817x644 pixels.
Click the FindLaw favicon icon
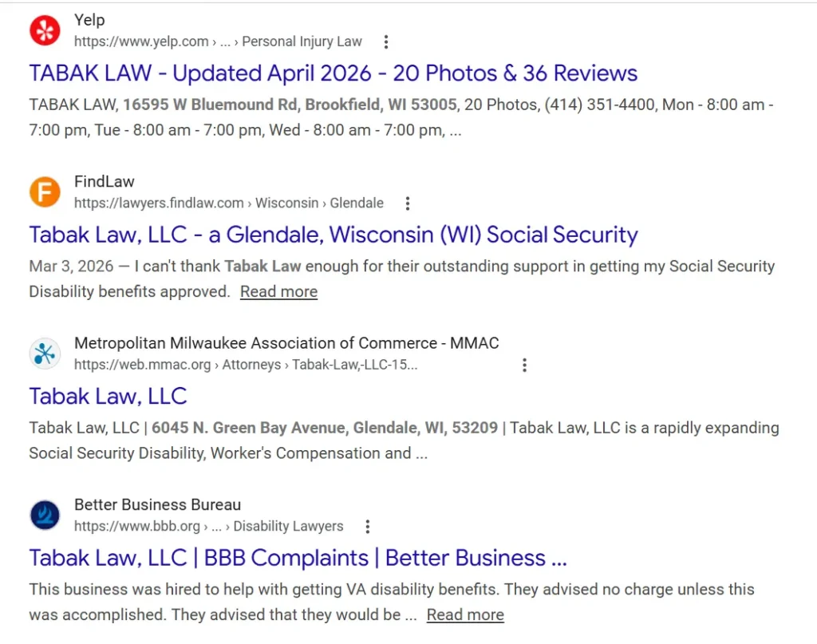point(44,192)
